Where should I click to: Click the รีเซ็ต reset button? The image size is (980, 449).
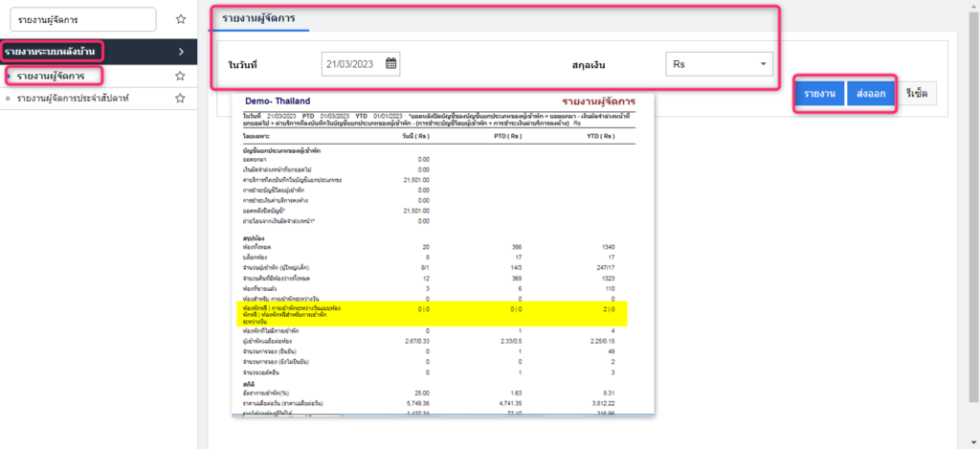coord(916,94)
